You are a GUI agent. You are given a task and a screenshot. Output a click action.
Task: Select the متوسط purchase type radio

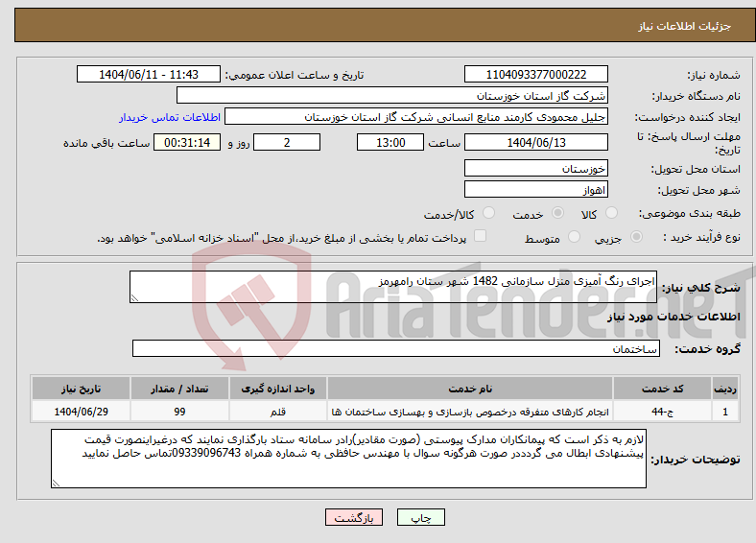click(574, 237)
